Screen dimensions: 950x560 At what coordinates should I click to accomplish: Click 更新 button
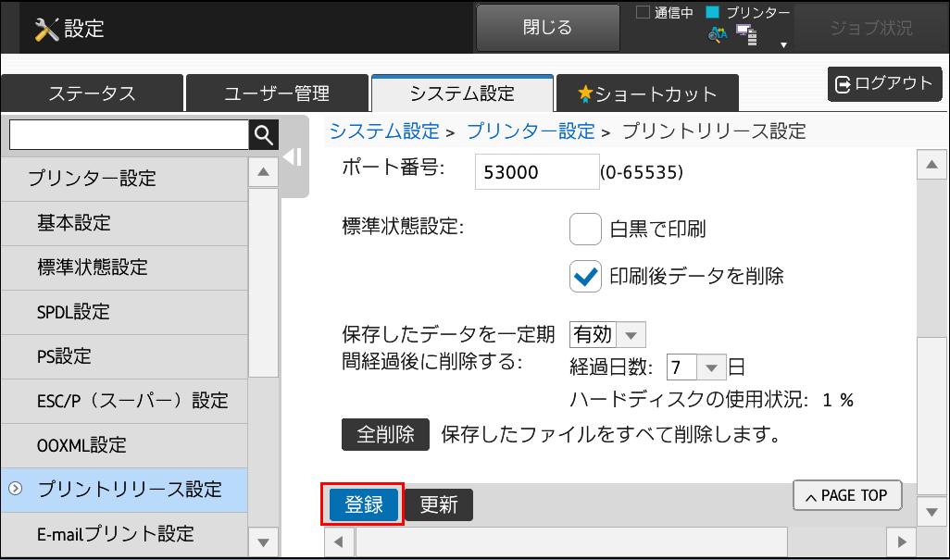coord(439,504)
